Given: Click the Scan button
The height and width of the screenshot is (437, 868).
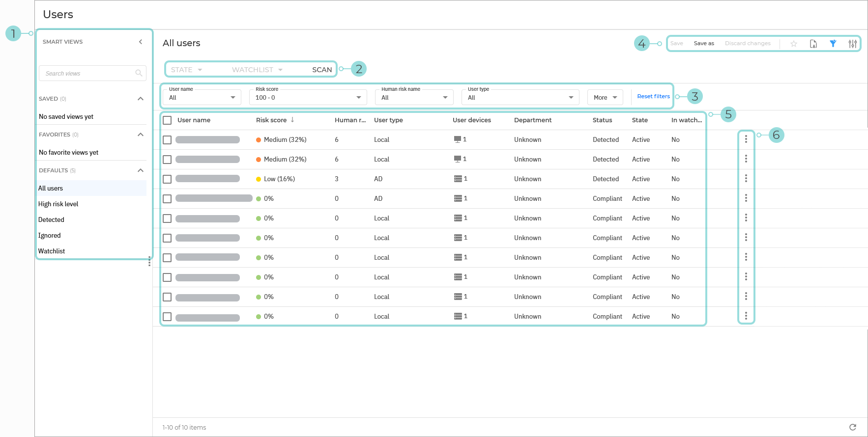Looking at the screenshot, I should [x=322, y=70].
